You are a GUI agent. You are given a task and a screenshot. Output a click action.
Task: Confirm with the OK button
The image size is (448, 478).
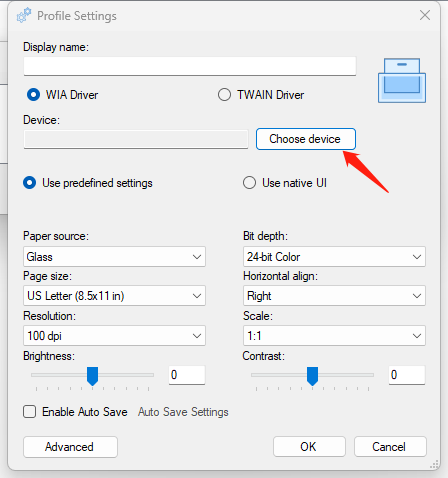(309, 447)
